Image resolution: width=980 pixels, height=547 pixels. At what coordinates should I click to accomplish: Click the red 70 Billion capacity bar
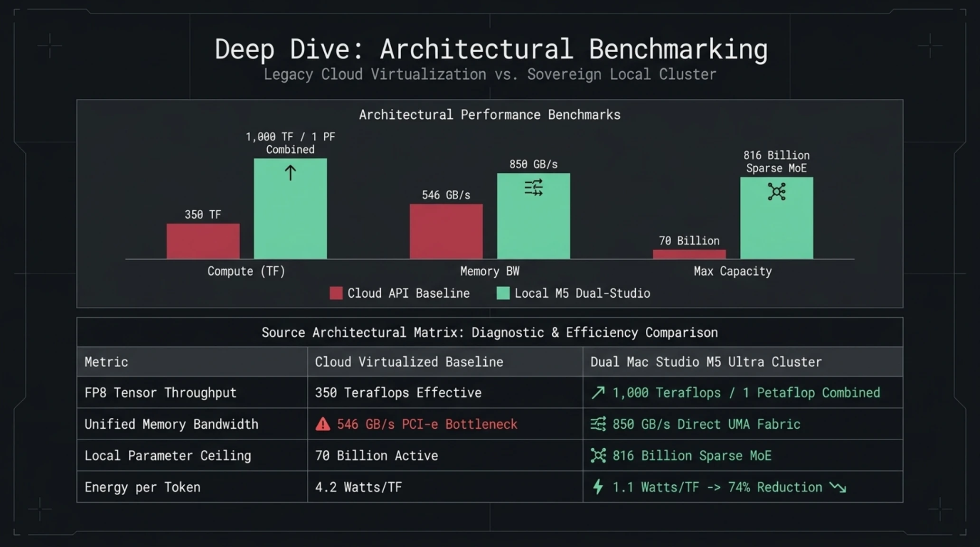point(689,255)
